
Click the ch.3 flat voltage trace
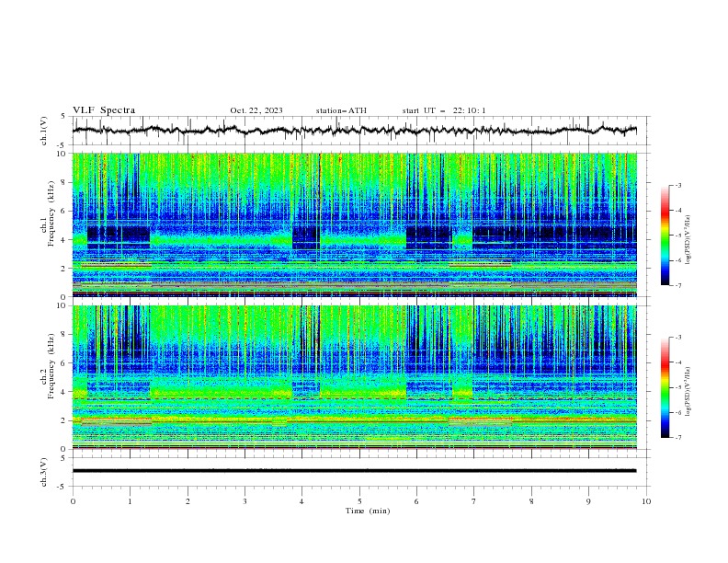click(354, 471)
